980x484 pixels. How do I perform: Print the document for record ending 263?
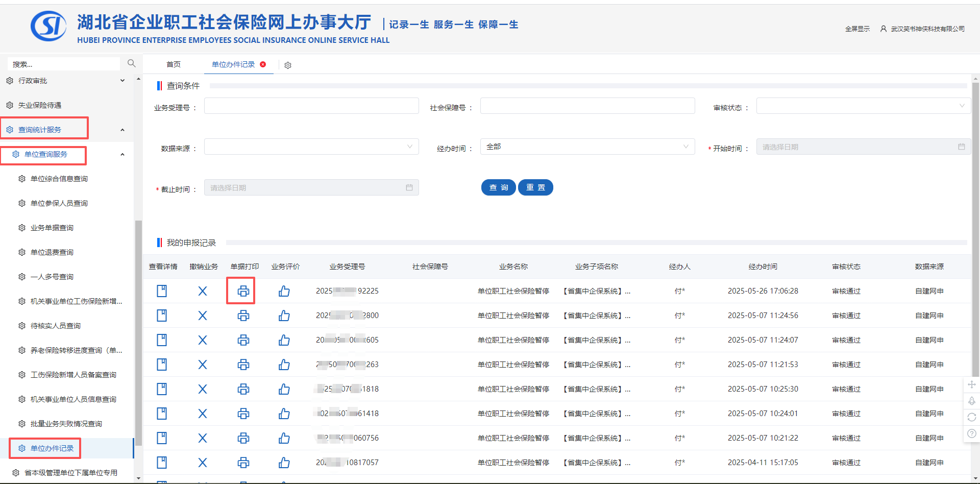pos(243,365)
